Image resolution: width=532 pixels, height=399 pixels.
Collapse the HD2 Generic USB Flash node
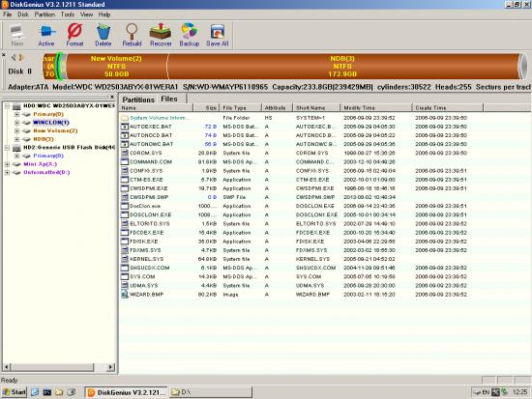pyautogui.click(x=7, y=148)
